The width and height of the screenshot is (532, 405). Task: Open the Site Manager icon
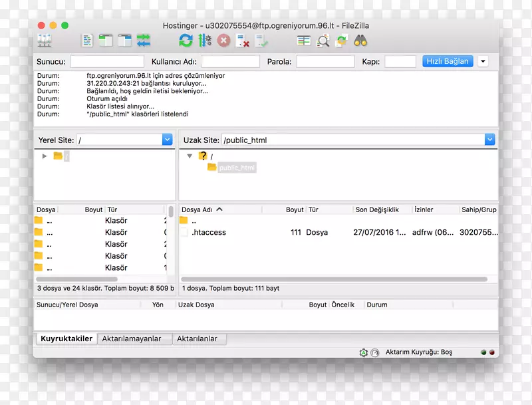click(x=45, y=41)
